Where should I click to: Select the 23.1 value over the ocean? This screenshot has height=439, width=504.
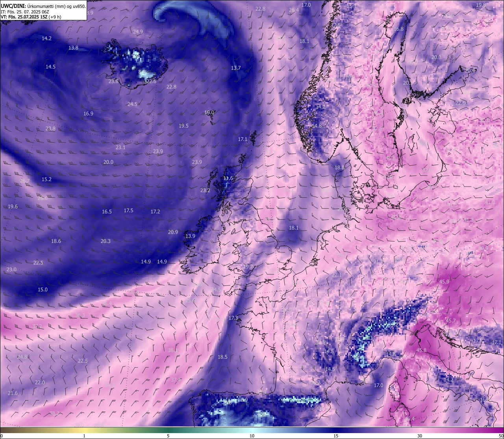[120, 147]
